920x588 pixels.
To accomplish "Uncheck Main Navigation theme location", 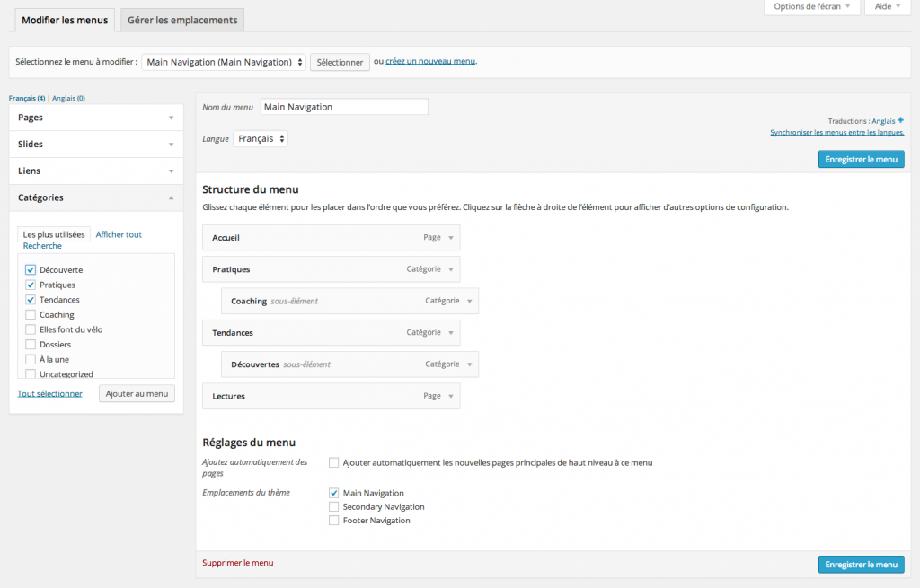I will (334, 493).
